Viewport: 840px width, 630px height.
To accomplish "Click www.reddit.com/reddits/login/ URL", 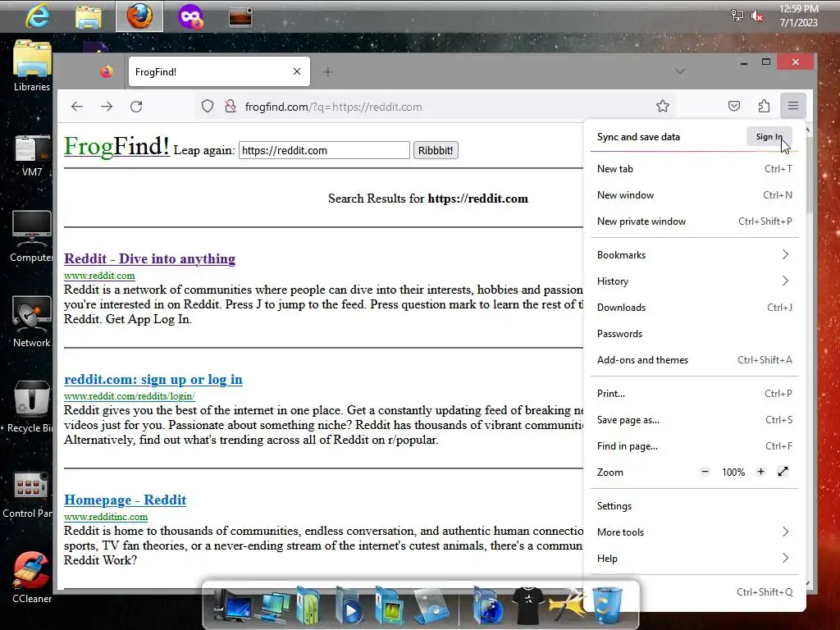I will click(x=129, y=396).
